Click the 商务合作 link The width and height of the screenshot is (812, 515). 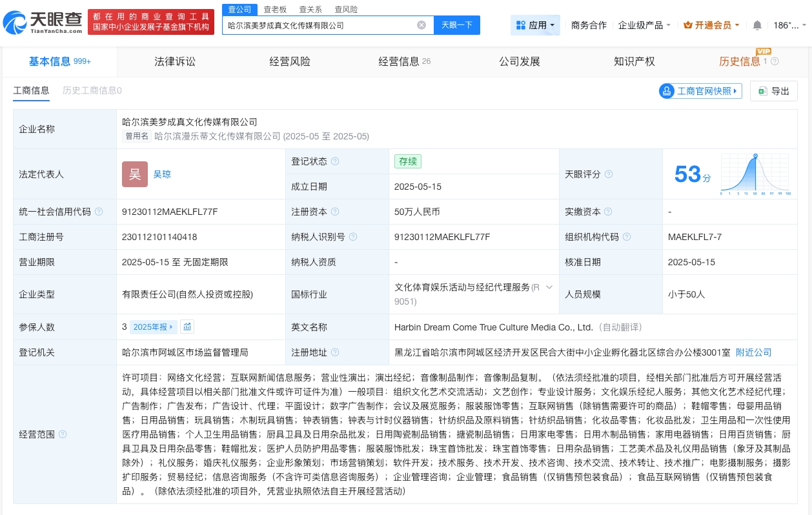pyautogui.click(x=589, y=25)
